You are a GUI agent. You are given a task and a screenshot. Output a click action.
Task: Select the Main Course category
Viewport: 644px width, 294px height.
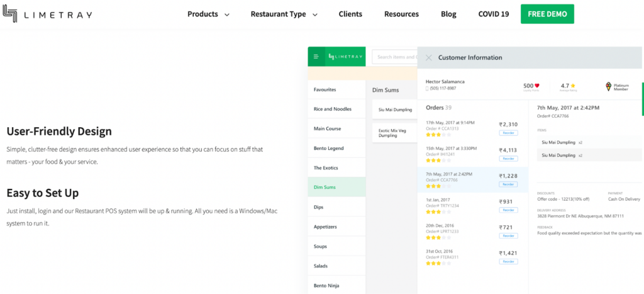(336, 128)
